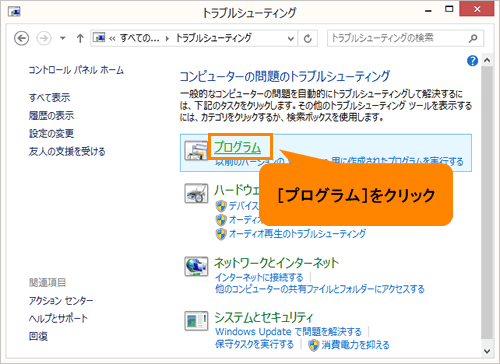Screen dimensions: 500x364
Task: Click the ネットワークとインターネット heading
Action: click(x=276, y=263)
